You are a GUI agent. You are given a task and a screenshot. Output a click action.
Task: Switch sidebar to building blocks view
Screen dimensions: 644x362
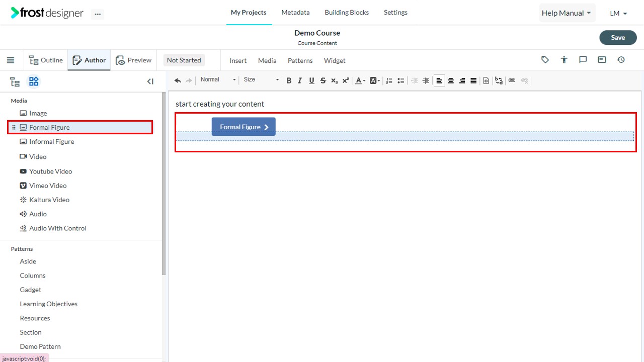tap(34, 81)
